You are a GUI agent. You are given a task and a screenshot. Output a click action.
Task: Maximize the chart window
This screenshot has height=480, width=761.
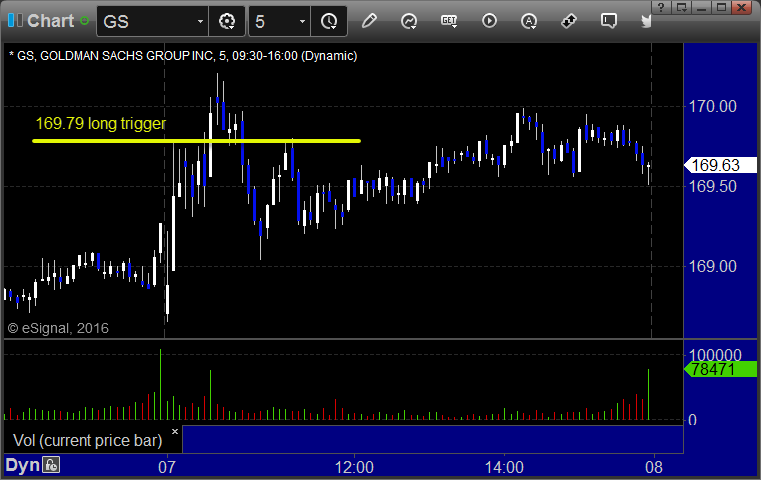click(722, 7)
